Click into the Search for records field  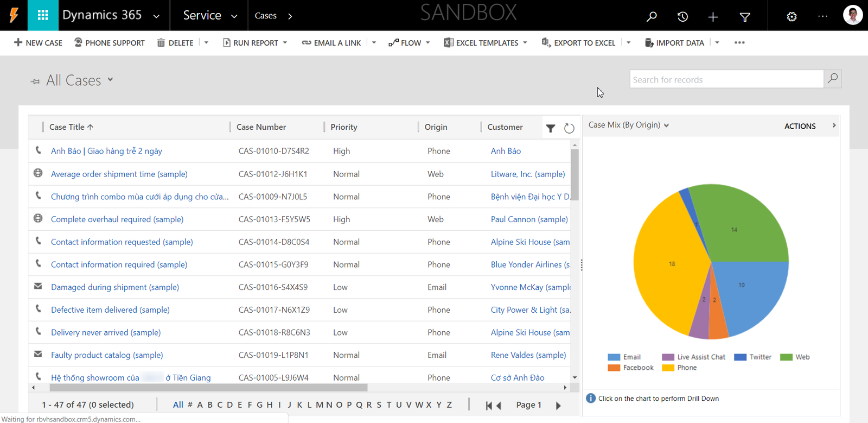pos(726,79)
